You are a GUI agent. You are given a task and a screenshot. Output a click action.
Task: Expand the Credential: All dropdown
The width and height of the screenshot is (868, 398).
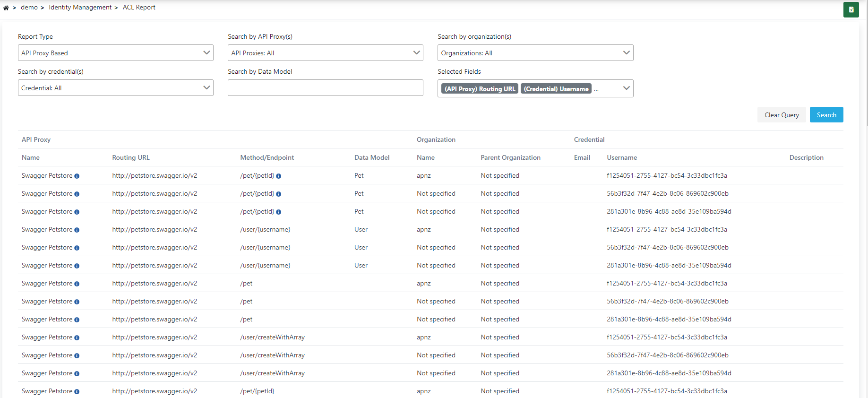(x=115, y=88)
